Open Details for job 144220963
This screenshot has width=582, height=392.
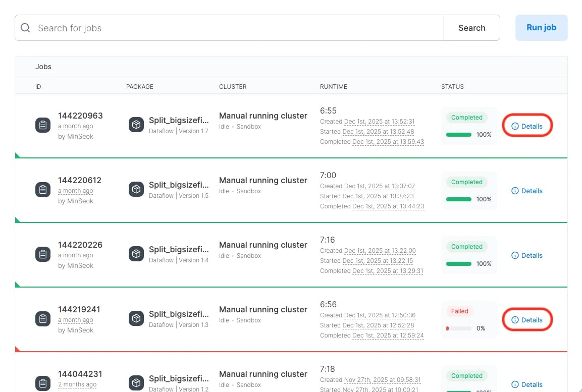pyautogui.click(x=527, y=126)
